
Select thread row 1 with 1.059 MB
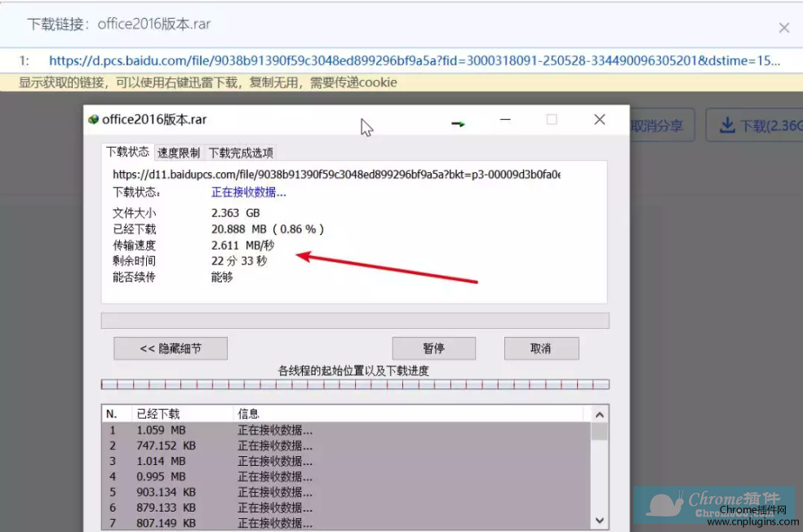pyautogui.click(x=346, y=430)
